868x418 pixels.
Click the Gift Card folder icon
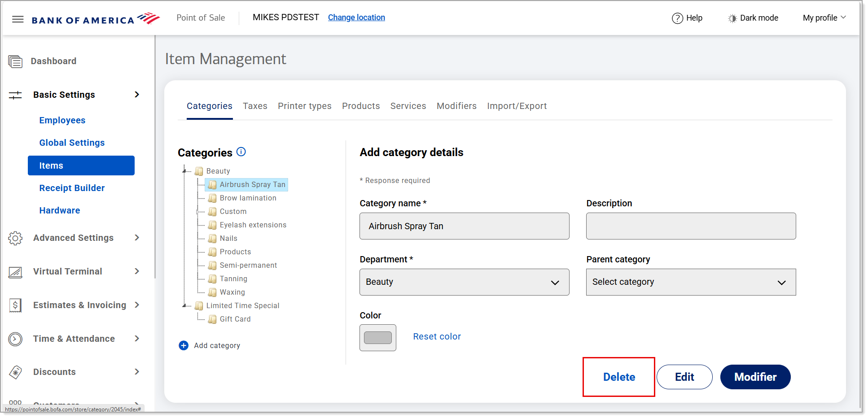[212, 319]
